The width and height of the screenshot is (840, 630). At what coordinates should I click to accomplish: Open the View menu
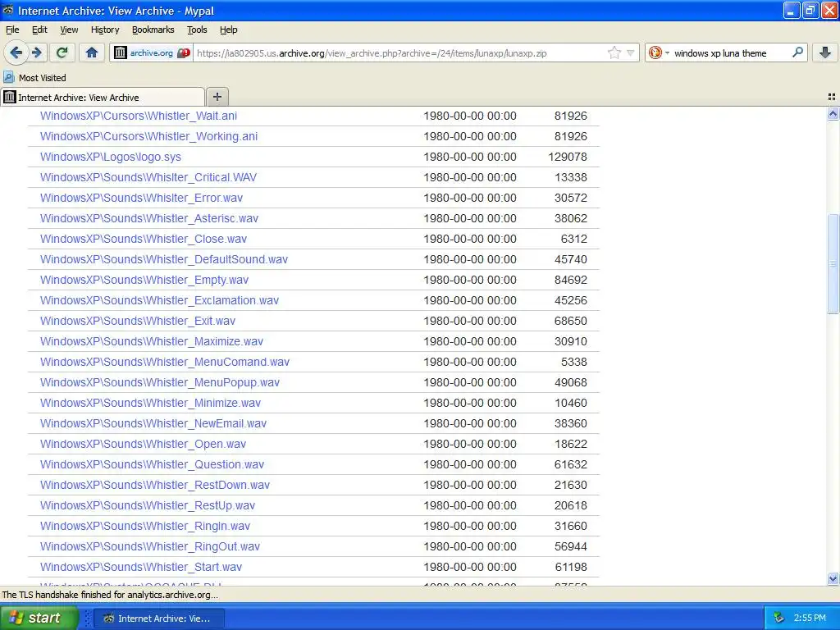click(x=69, y=30)
